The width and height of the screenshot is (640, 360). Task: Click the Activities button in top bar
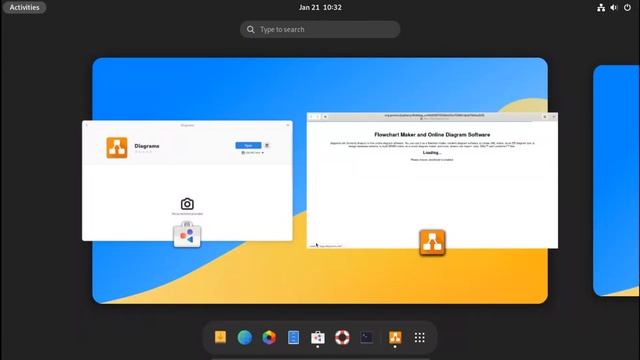[x=24, y=7]
